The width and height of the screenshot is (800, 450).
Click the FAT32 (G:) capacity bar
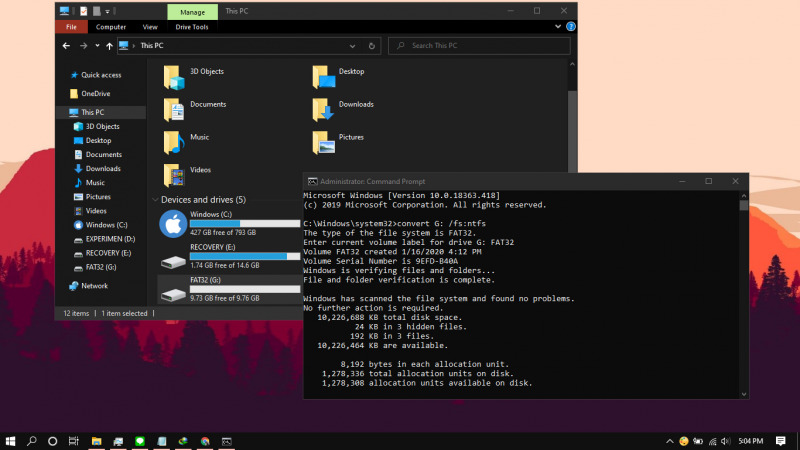[245, 289]
